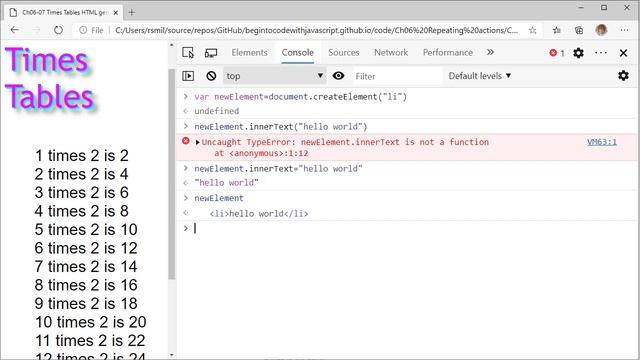This screenshot has width=640, height=360.
Task: Click the '11 times 2 is 22' line
Action: pos(90,340)
